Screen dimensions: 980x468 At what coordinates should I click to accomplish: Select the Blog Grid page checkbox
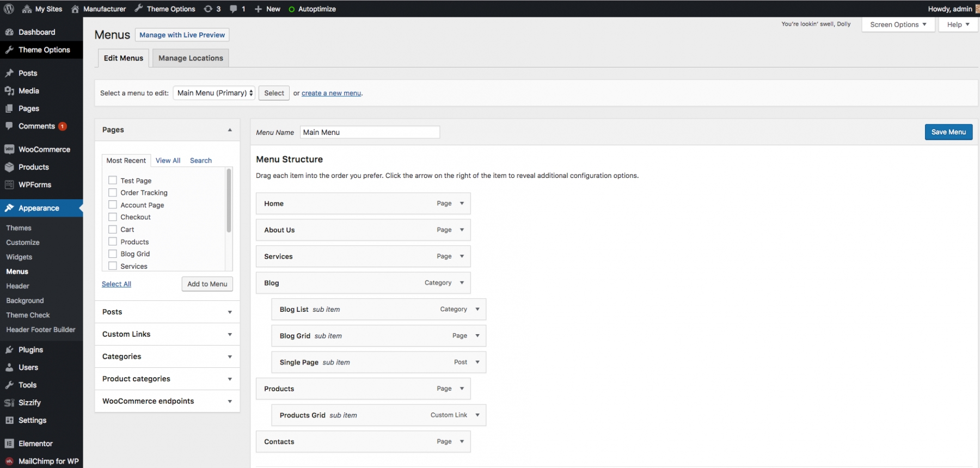pos(113,254)
